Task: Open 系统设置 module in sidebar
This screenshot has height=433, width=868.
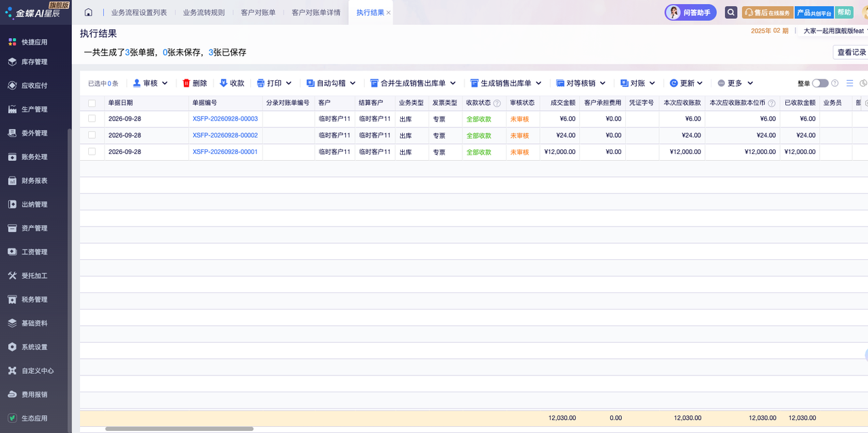Action: (27, 347)
